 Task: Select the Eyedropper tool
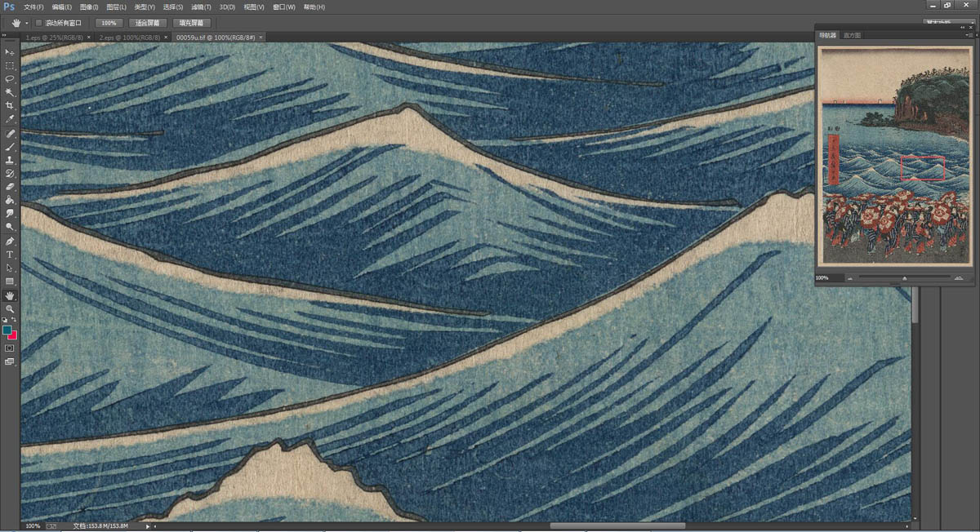tap(10, 119)
